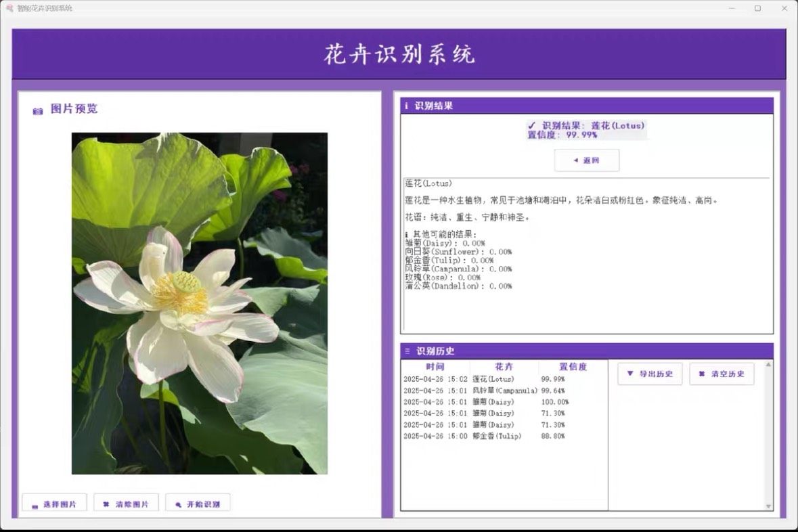Click the info icon in 识别结果 header
Viewport: 798px width, 532px height.
tap(406, 106)
